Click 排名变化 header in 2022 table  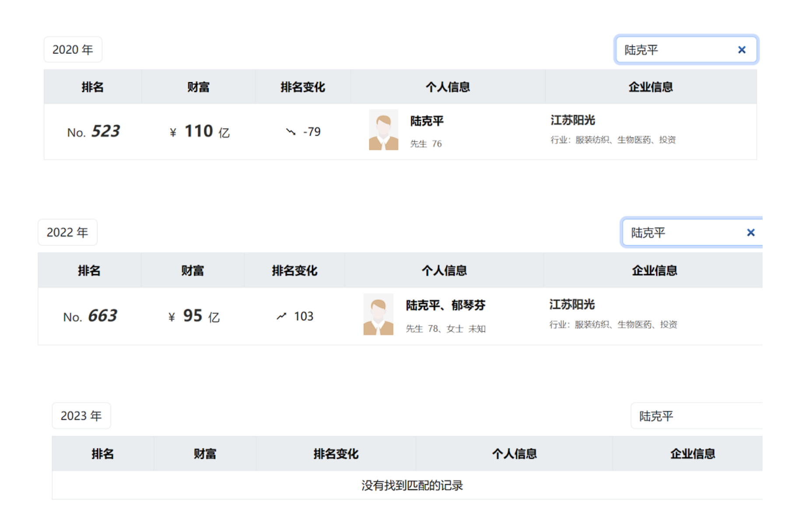pos(294,270)
